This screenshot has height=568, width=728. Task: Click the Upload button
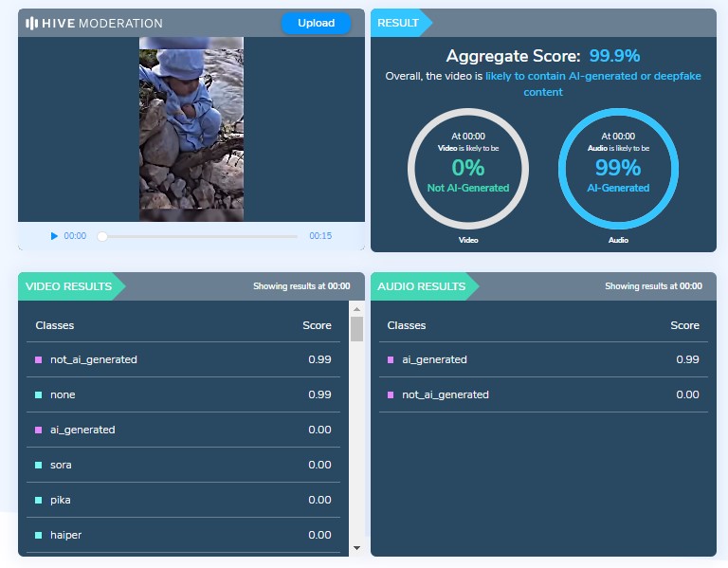[316, 23]
